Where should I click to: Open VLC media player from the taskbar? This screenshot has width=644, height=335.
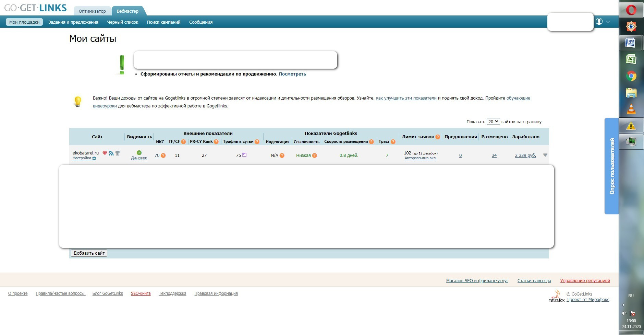click(631, 109)
